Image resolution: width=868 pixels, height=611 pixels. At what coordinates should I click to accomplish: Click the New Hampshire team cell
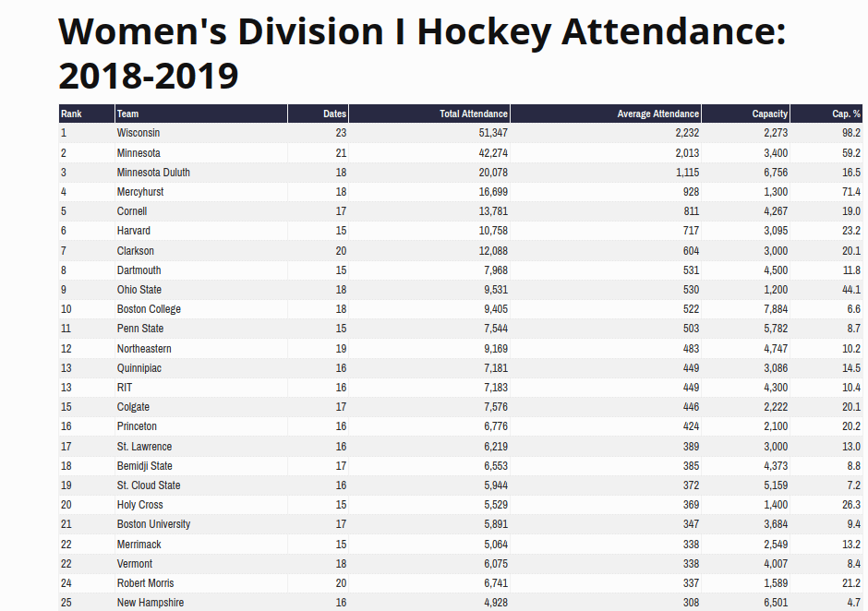[x=150, y=603]
